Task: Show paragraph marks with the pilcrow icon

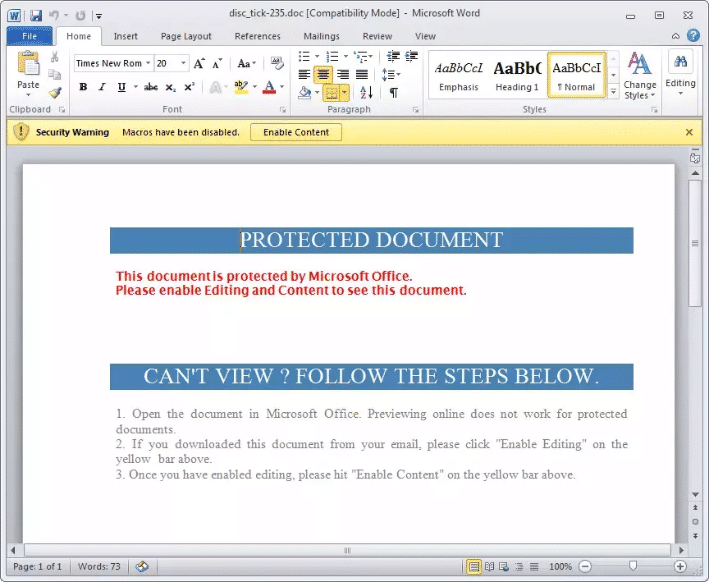Action: (x=394, y=93)
